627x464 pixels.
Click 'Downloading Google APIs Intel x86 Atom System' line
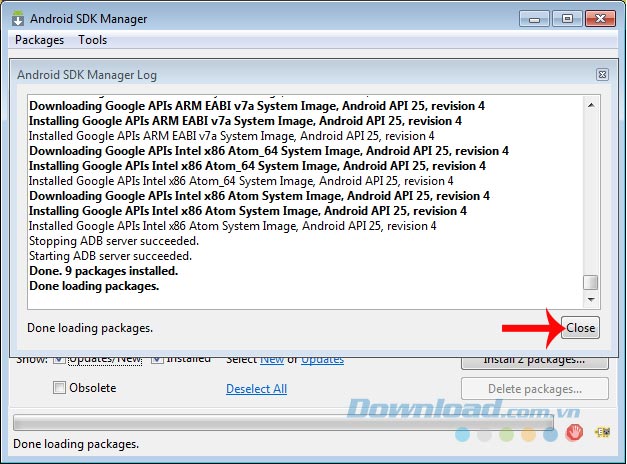pos(259,196)
